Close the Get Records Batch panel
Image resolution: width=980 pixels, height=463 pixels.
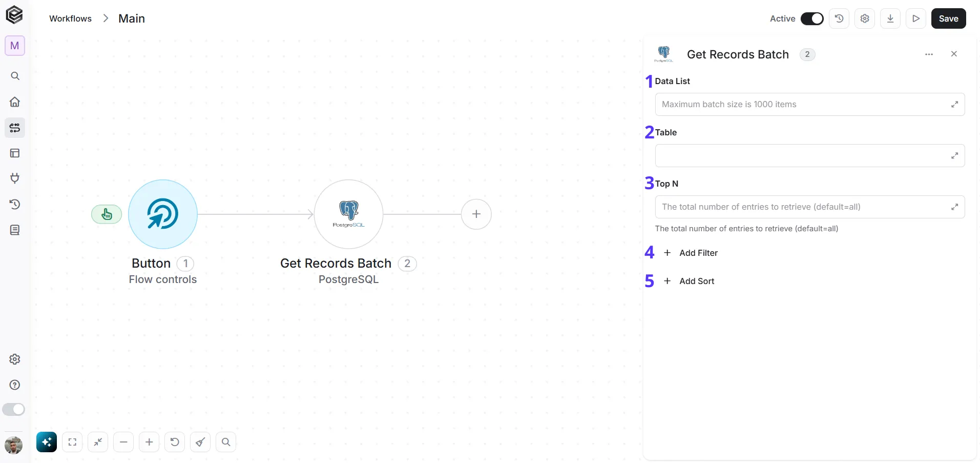pos(954,54)
